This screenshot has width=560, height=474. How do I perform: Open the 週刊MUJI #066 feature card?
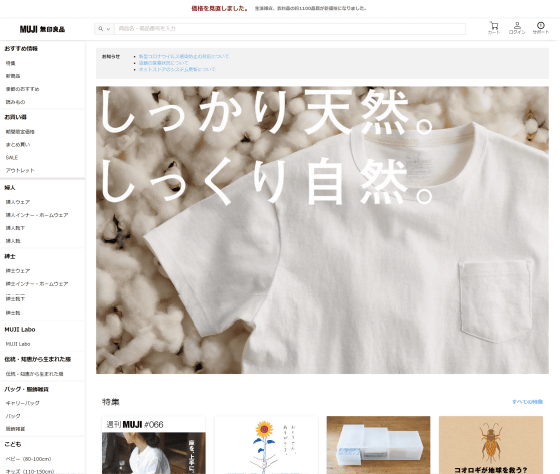pos(154,445)
